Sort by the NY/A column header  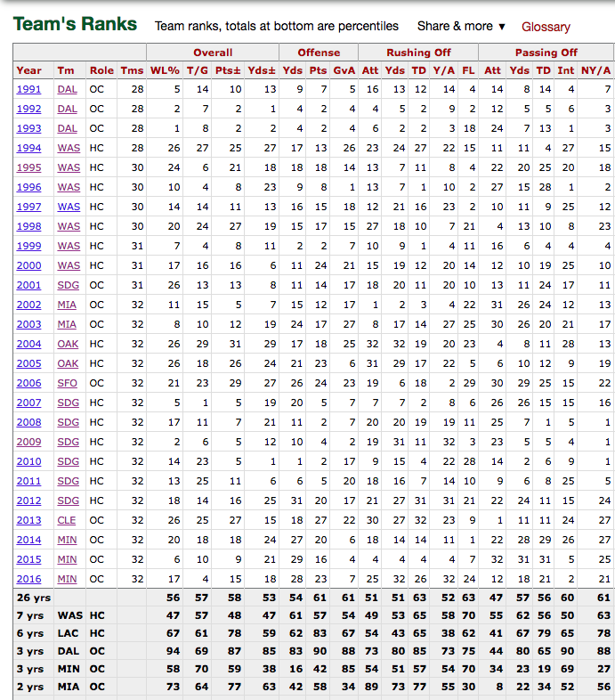click(x=595, y=70)
